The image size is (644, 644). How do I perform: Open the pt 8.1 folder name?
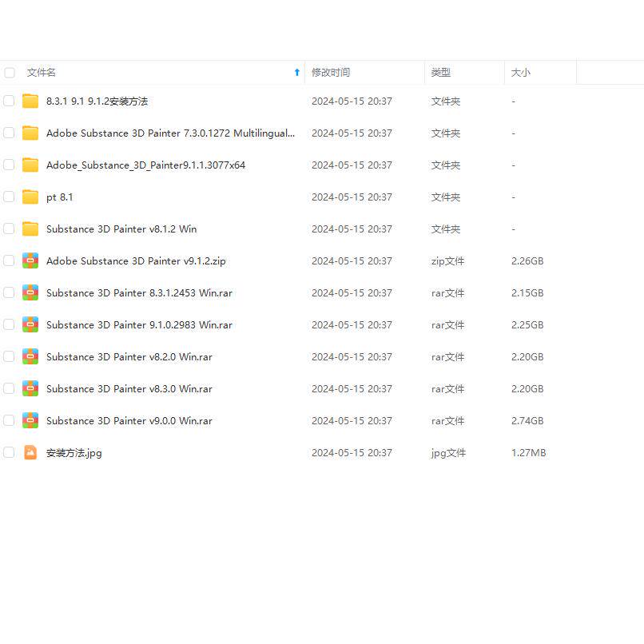tap(60, 197)
